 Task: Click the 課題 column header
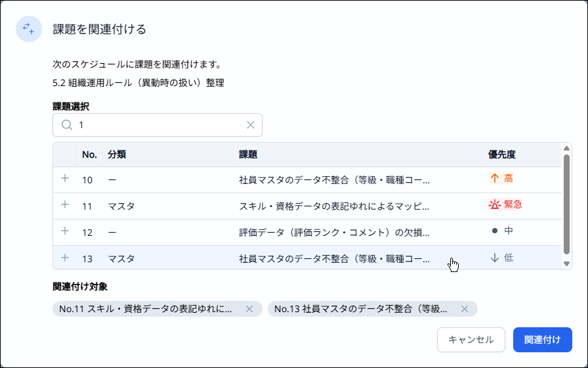248,155
